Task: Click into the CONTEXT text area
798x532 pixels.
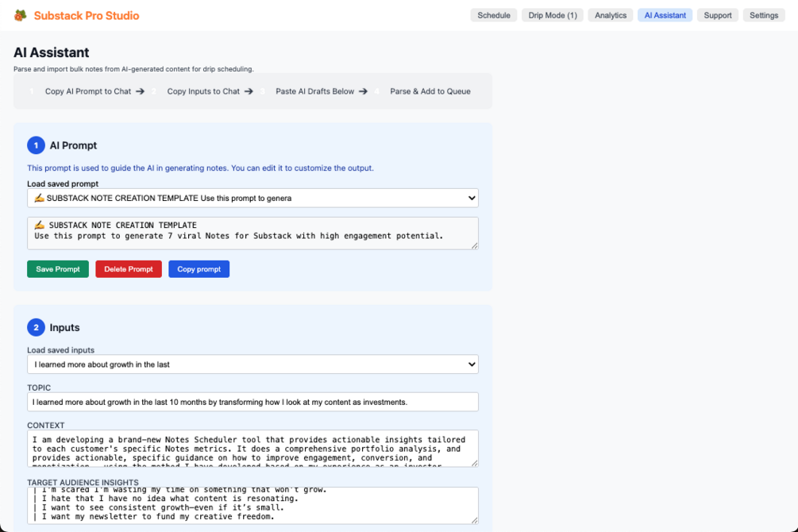Action: tap(253, 449)
